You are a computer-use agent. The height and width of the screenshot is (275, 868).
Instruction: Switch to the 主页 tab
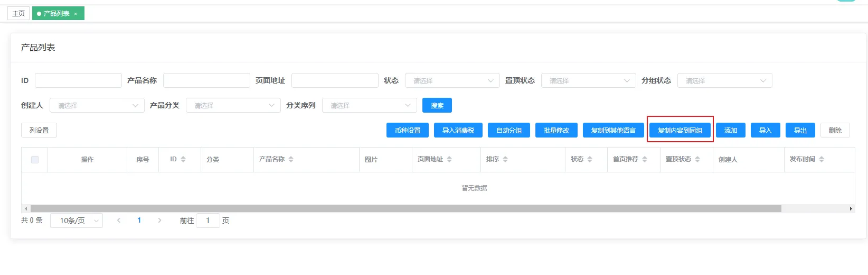coord(18,14)
